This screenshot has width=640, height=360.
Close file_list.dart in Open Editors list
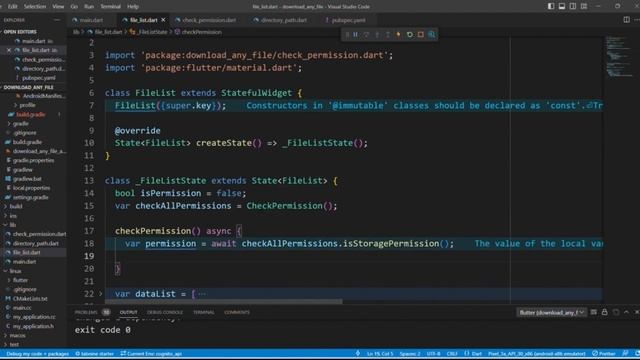pyautogui.click(x=9, y=50)
